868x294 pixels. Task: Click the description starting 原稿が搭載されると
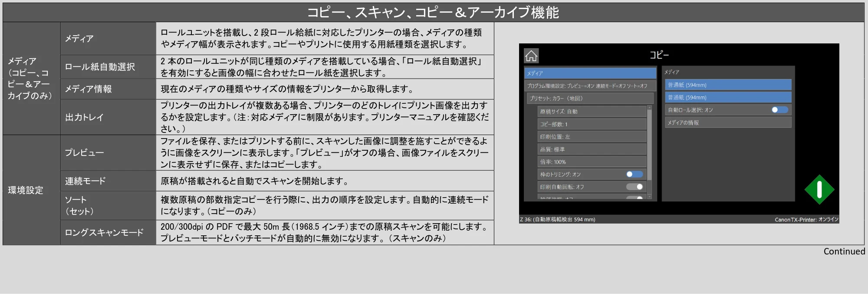(255, 181)
